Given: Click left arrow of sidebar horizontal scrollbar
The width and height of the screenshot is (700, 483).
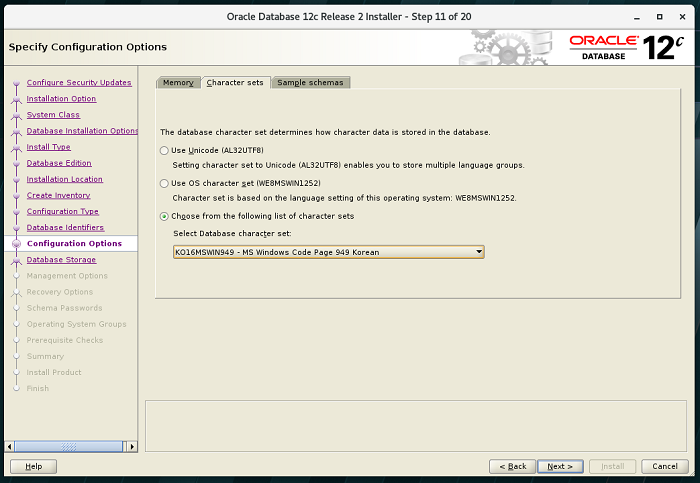Looking at the screenshot, I should pyautogui.click(x=9, y=446).
